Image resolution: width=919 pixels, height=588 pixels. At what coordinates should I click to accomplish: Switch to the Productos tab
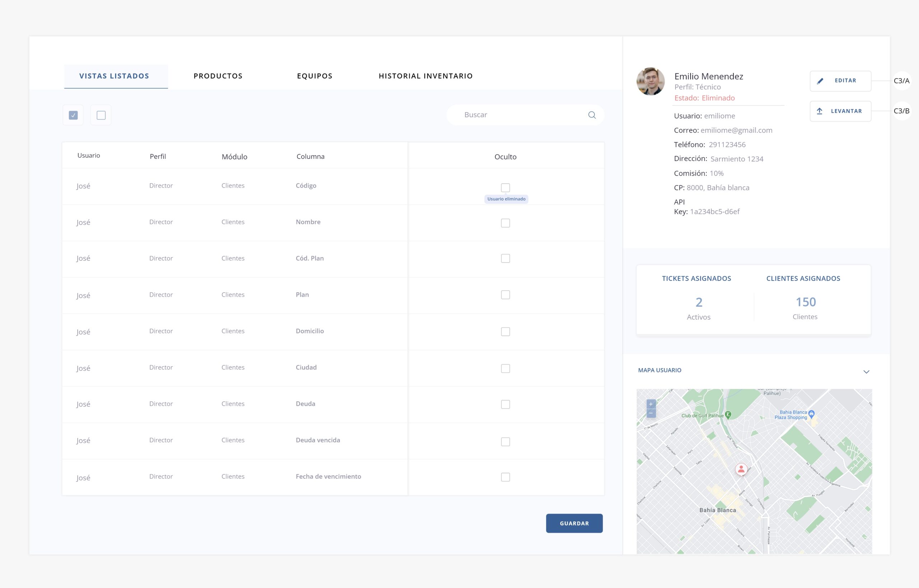(218, 76)
